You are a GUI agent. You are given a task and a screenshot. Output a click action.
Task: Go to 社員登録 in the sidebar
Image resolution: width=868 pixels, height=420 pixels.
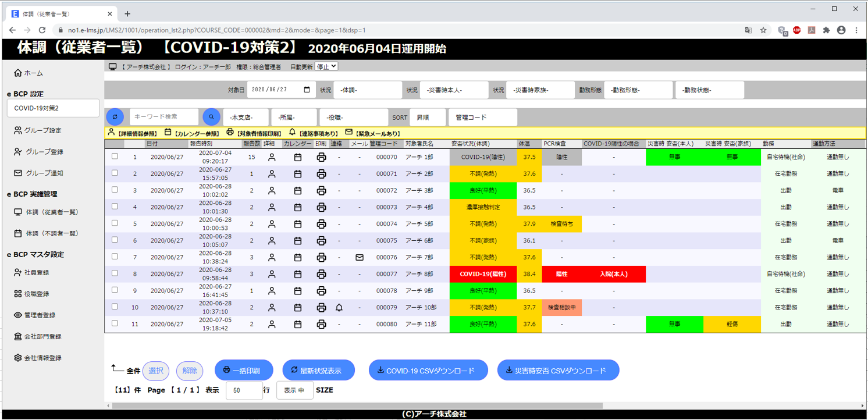36,273
